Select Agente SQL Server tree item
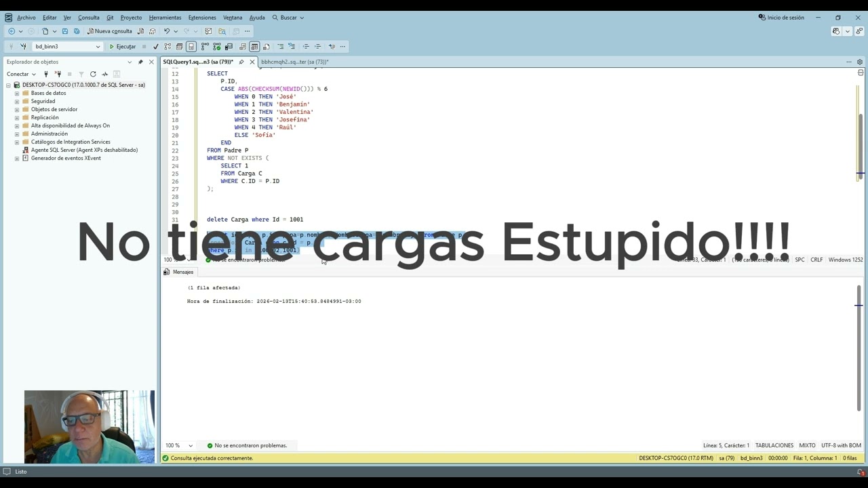Viewport: 868px width, 488px height. 84,150
